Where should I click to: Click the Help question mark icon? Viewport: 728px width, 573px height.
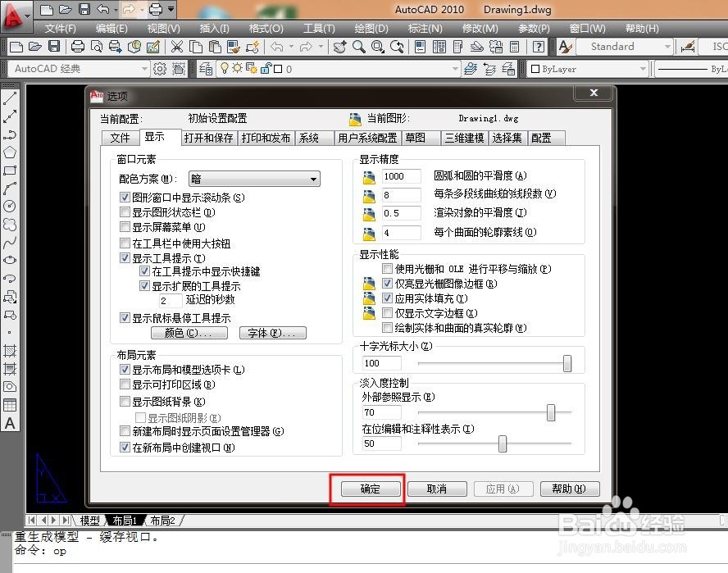point(538,47)
